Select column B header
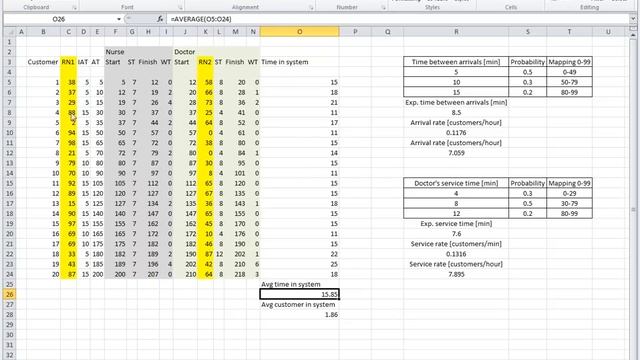640x360 pixels. [x=43, y=32]
